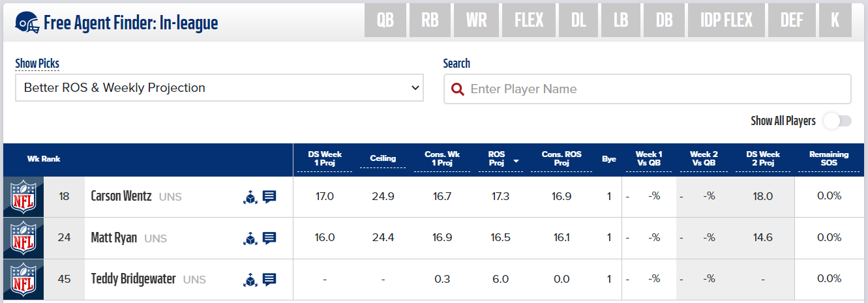Select the FLEX position tab

click(529, 20)
